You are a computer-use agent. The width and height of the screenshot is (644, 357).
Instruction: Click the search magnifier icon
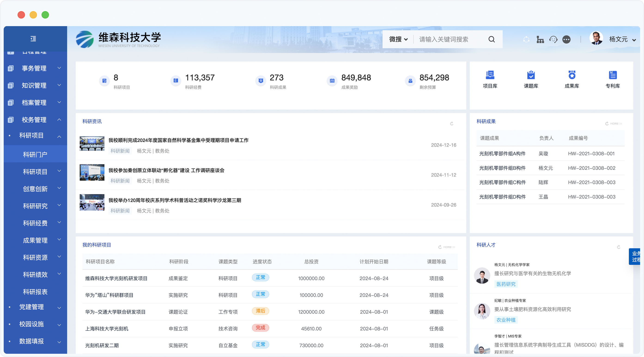click(492, 39)
